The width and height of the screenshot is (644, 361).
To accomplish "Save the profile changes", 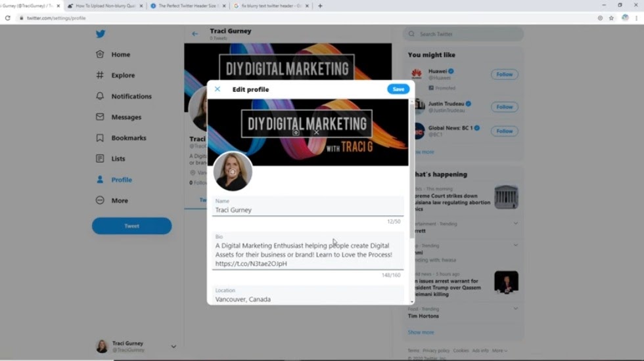I will (x=398, y=89).
